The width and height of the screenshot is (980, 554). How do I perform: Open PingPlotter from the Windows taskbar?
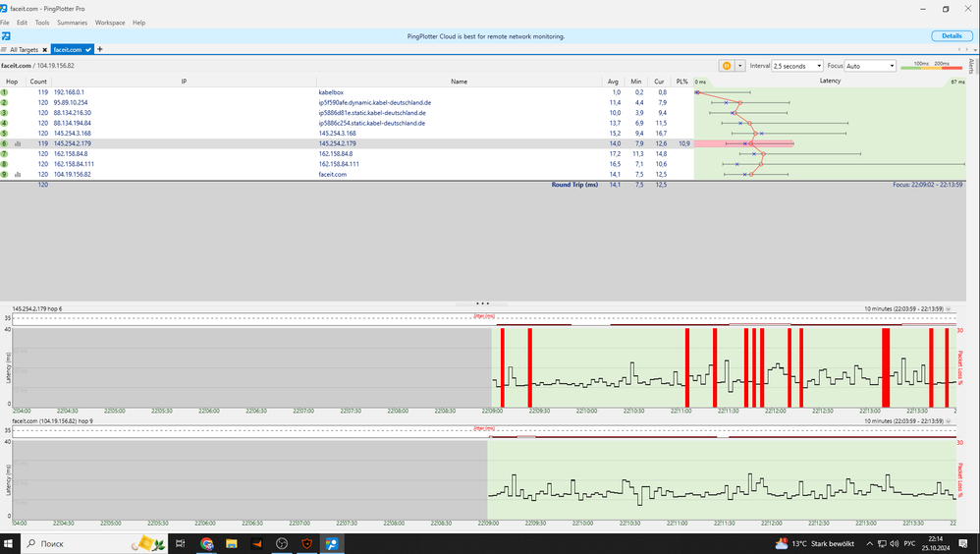coord(332,543)
